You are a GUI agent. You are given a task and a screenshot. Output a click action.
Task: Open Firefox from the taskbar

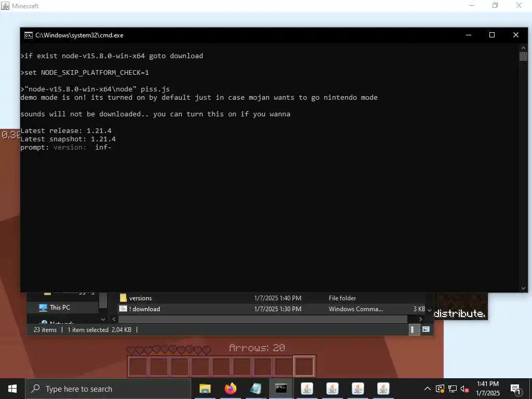230,389
